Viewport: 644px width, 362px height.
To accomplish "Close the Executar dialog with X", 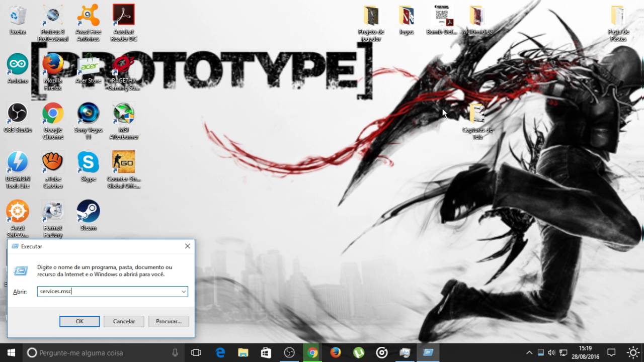I will click(x=187, y=246).
